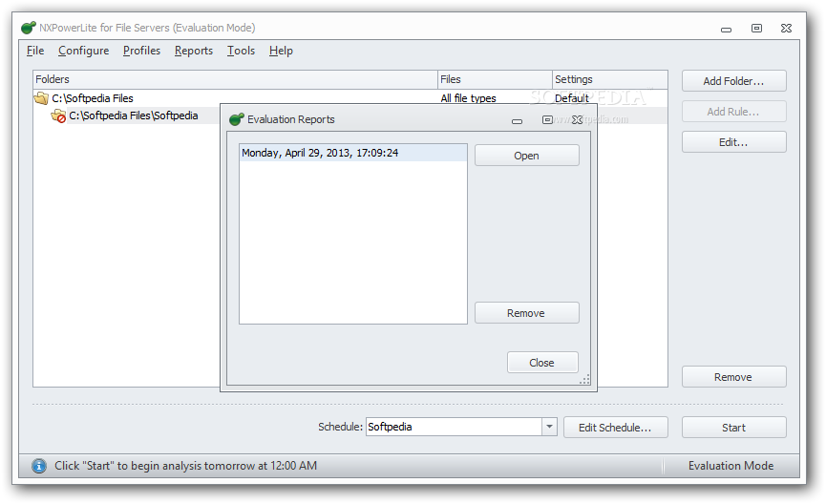This screenshot has height=504, width=826.
Task: Click the Add Folder... button
Action: point(733,81)
